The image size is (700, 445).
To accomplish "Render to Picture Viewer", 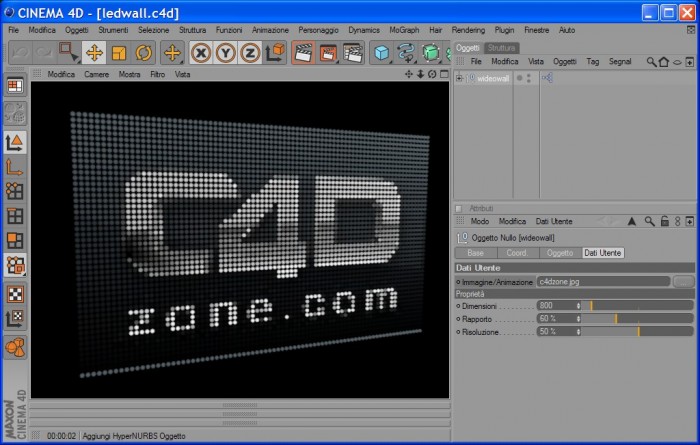I will point(328,53).
